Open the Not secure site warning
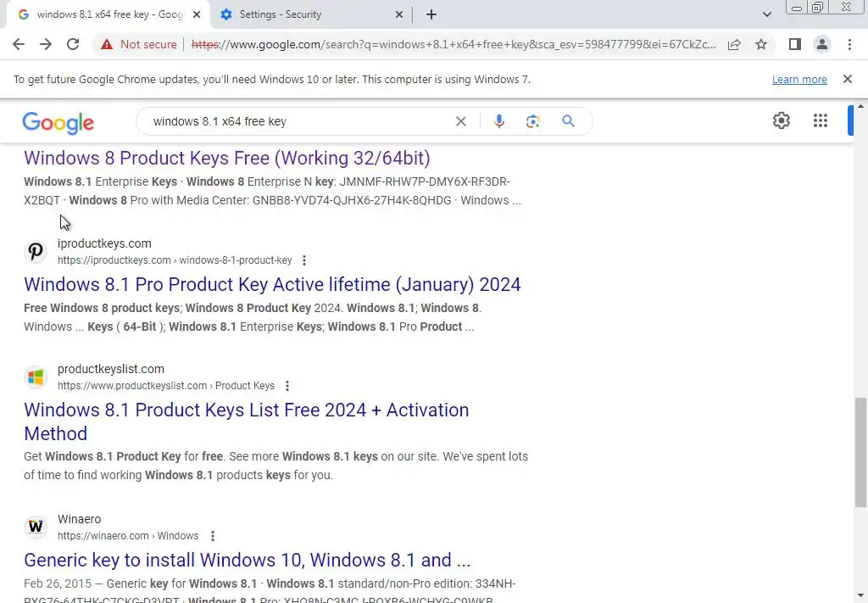Screen dimensions: 868x603 tap(138, 44)
